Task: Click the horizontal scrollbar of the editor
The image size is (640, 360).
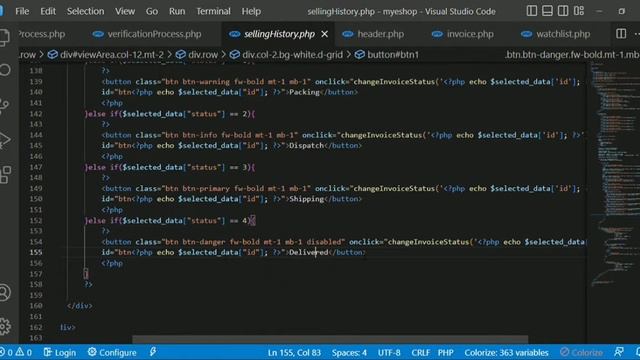Action: pyautogui.click(x=330, y=339)
